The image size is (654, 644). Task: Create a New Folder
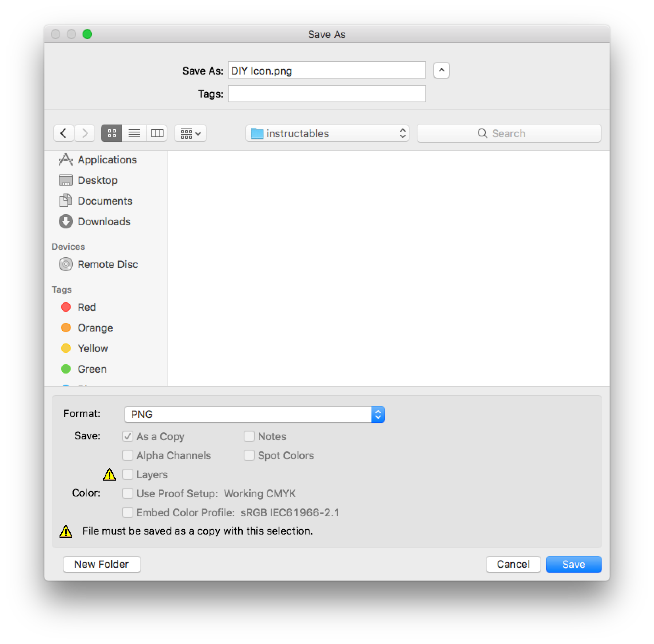pos(102,564)
